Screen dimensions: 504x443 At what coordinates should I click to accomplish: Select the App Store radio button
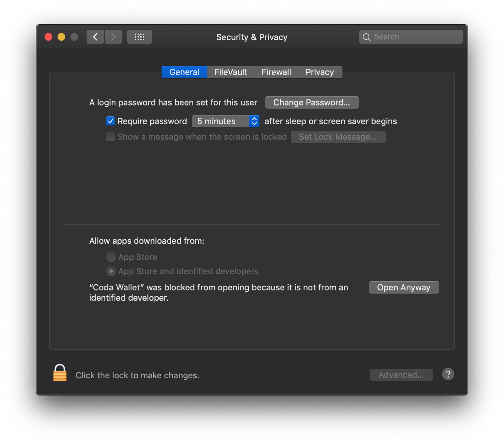click(111, 257)
